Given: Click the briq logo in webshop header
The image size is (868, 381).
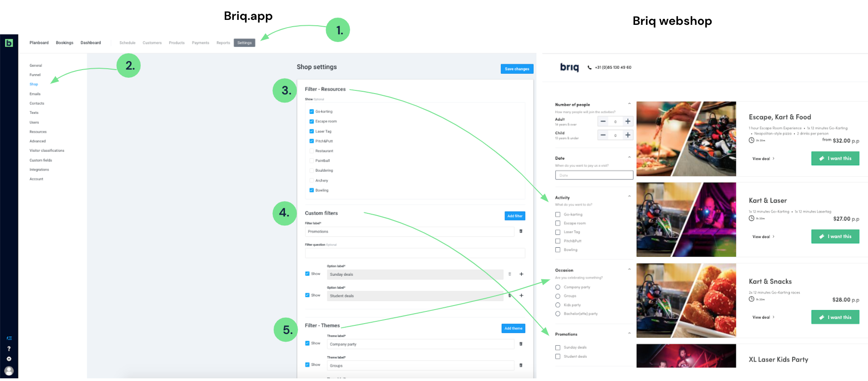Looking at the screenshot, I should pyautogui.click(x=569, y=67).
